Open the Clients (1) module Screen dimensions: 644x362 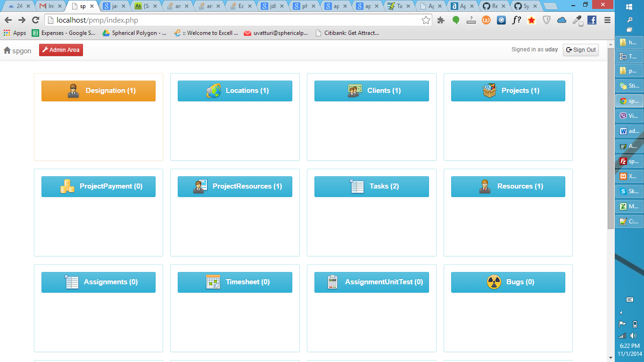(x=372, y=91)
